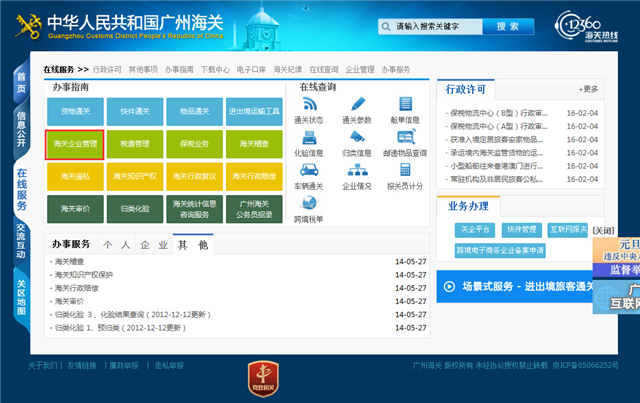The height and width of the screenshot is (403, 640).
Task: Open the 海关统计信息咨询服务 tile
Action: [x=195, y=209]
